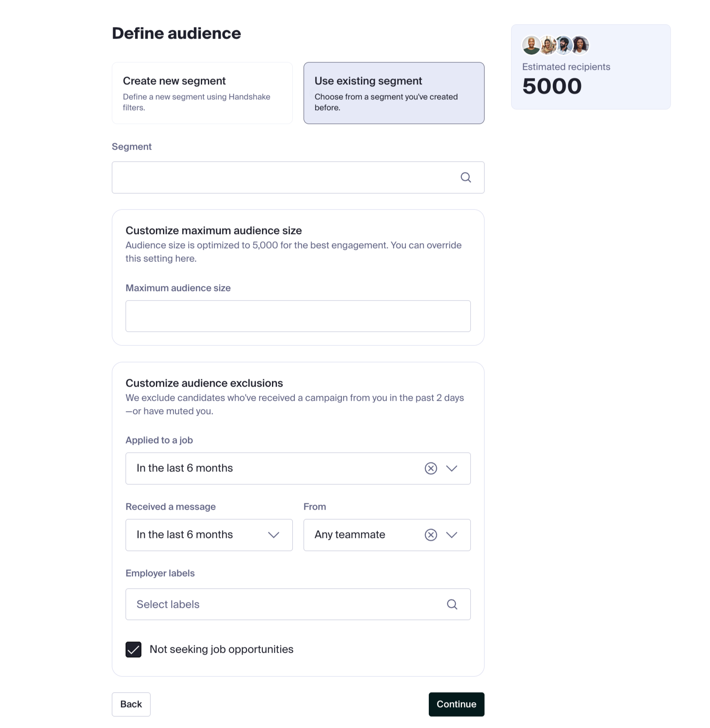
Task: Expand the From teammate dropdown chevron
Action: tap(451, 535)
